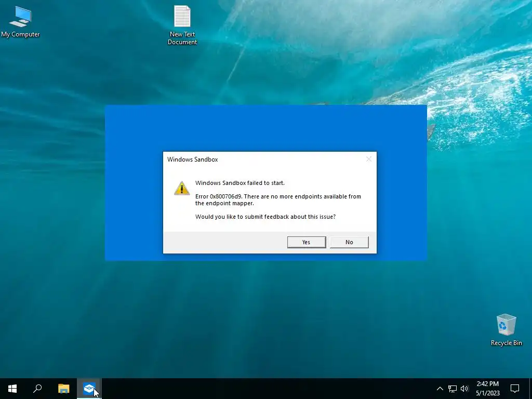Click Yes to submit feedback

pyautogui.click(x=307, y=242)
